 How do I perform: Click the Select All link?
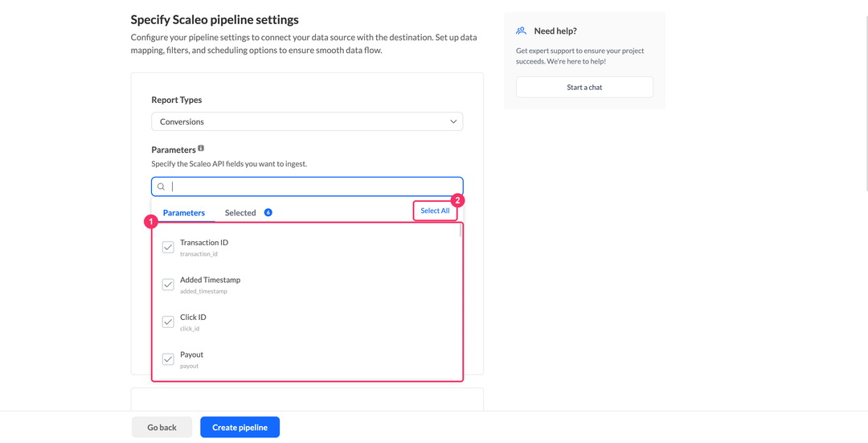435,211
